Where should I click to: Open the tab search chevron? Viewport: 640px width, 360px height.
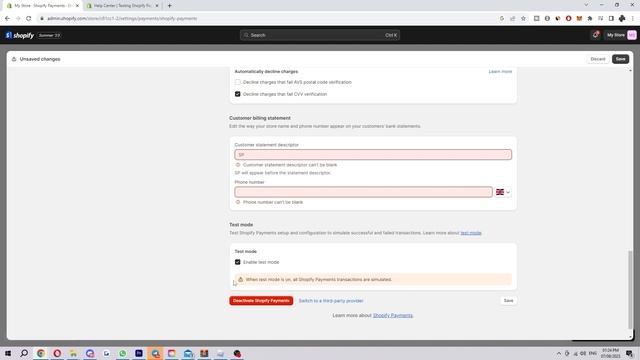point(586,5)
